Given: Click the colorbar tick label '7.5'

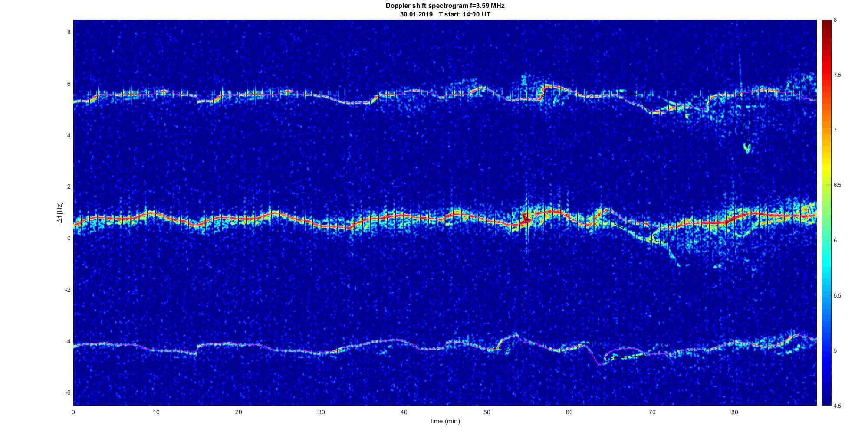Looking at the screenshot, I should (x=838, y=75).
